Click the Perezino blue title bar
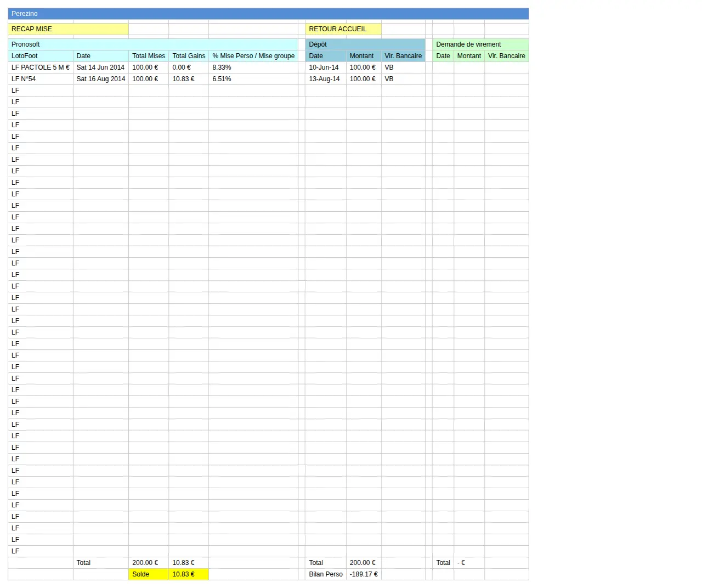Image resolution: width=702 pixels, height=588 pixels. pyautogui.click(x=268, y=14)
